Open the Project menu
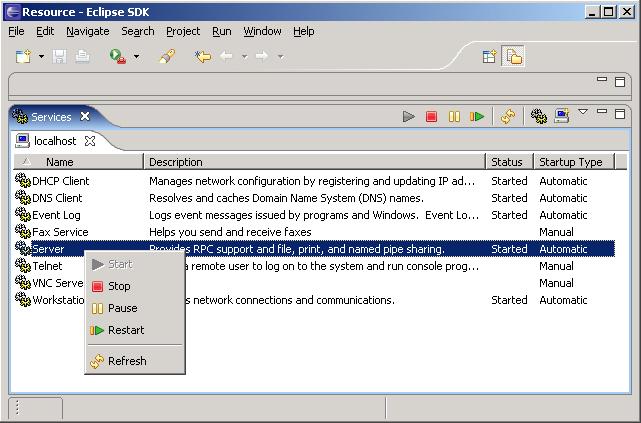 pos(183,31)
